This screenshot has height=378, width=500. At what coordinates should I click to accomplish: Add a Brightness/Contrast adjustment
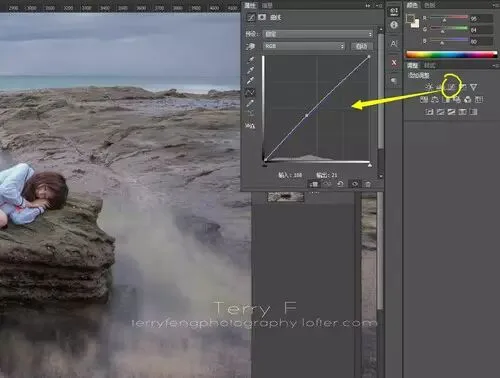point(429,87)
